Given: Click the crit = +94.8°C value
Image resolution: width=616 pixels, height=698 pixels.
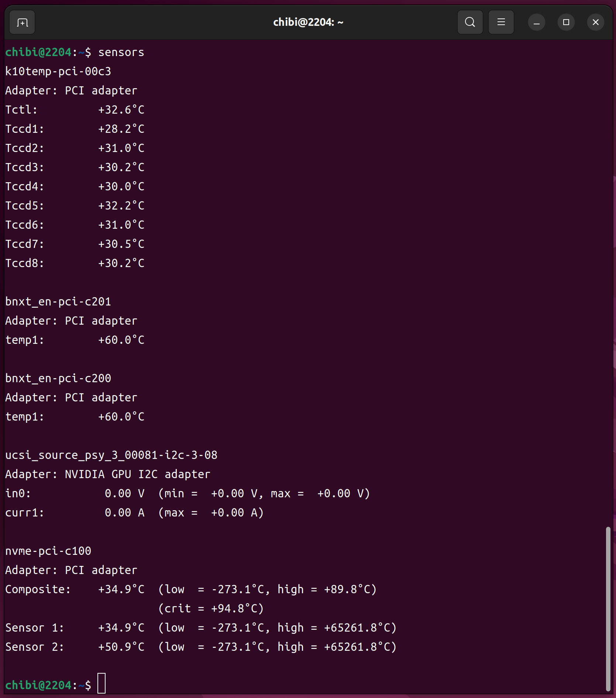Looking at the screenshot, I should pos(211,609).
